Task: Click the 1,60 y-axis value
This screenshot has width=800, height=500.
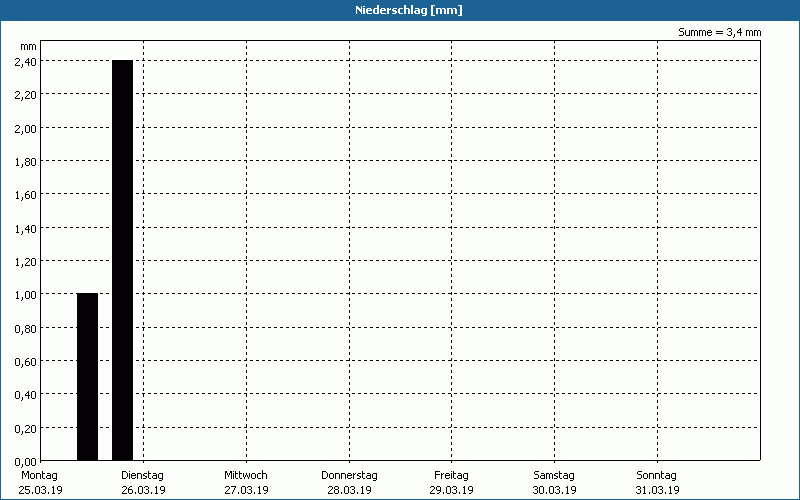Action: (26, 194)
